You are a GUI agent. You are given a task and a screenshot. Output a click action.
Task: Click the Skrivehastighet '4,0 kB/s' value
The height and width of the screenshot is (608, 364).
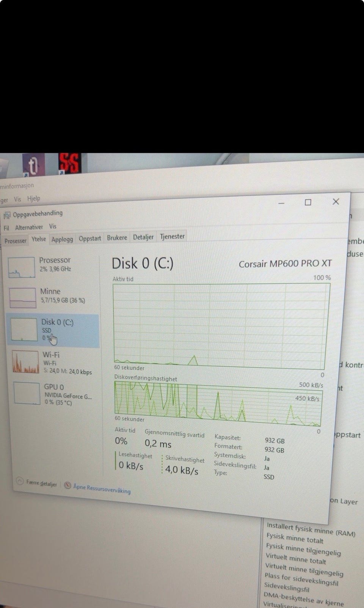182,470
